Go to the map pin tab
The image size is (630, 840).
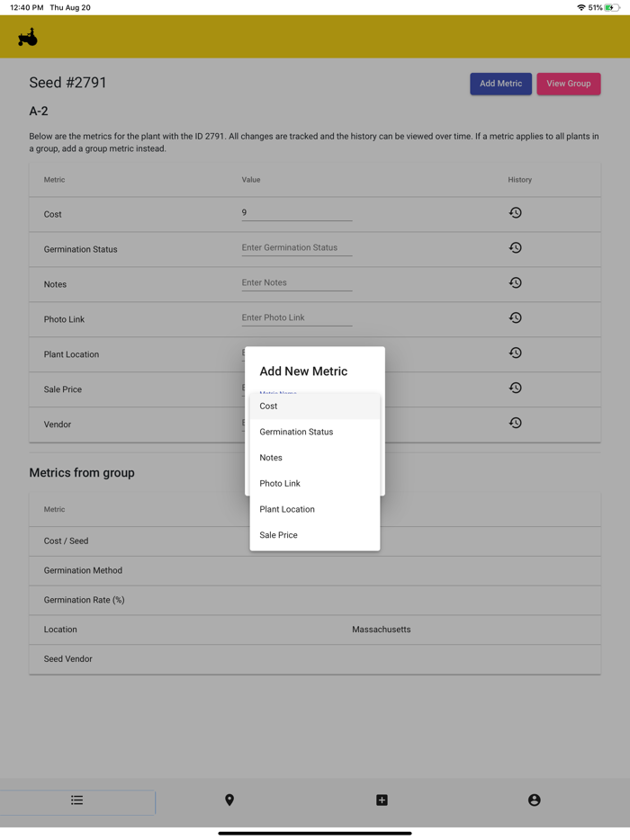click(x=229, y=800)
